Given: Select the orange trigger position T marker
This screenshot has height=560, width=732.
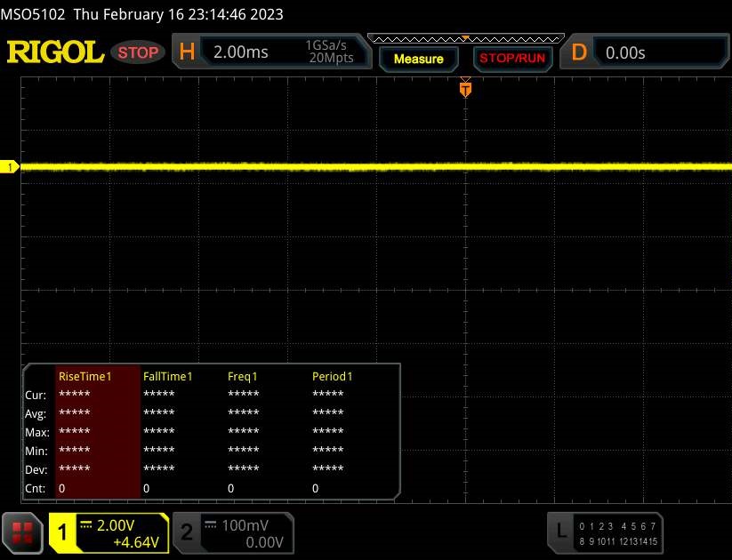Looking at the screenshot, I should pos(465,89).
